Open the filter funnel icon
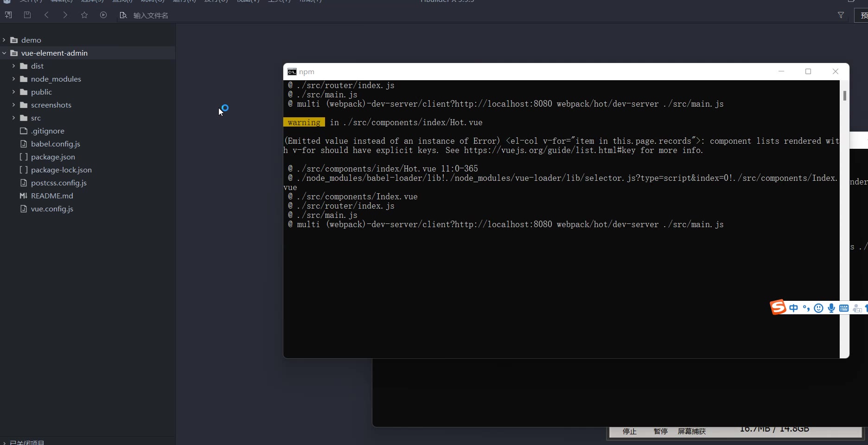This screenshot has height=445, width=868. pos(841,15)
